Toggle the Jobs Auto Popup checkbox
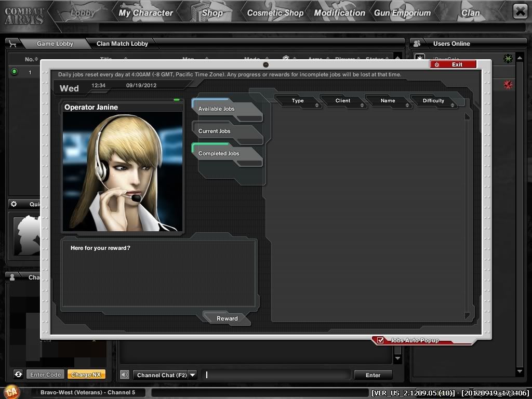 (x=380, y=340)
